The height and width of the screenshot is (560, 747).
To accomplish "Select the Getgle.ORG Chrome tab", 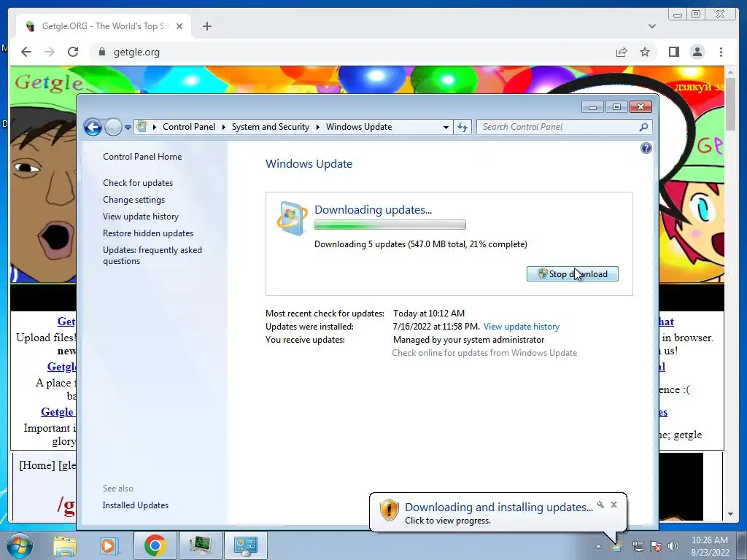I will [104, 26].
